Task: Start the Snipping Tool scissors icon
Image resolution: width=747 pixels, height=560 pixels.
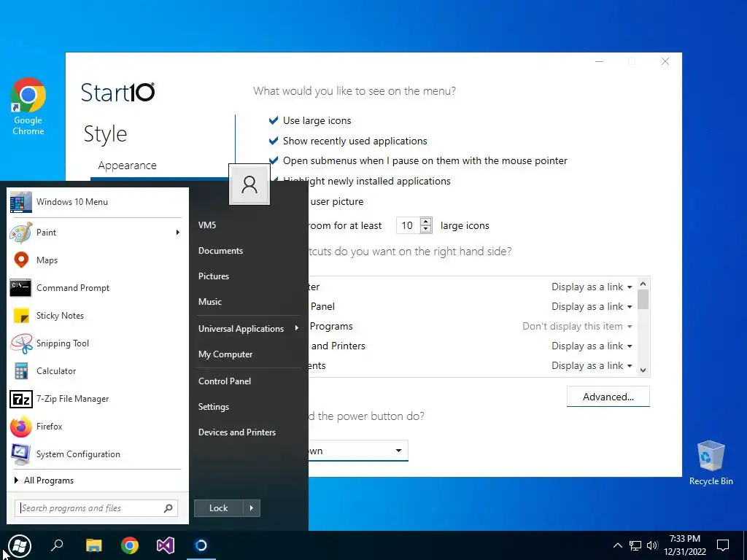Action: click(x=21, y=343)
